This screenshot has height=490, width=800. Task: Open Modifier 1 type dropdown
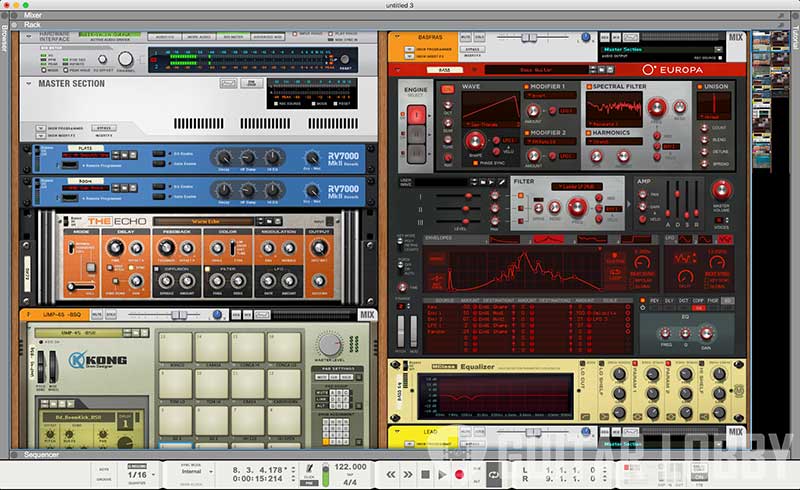551,95
